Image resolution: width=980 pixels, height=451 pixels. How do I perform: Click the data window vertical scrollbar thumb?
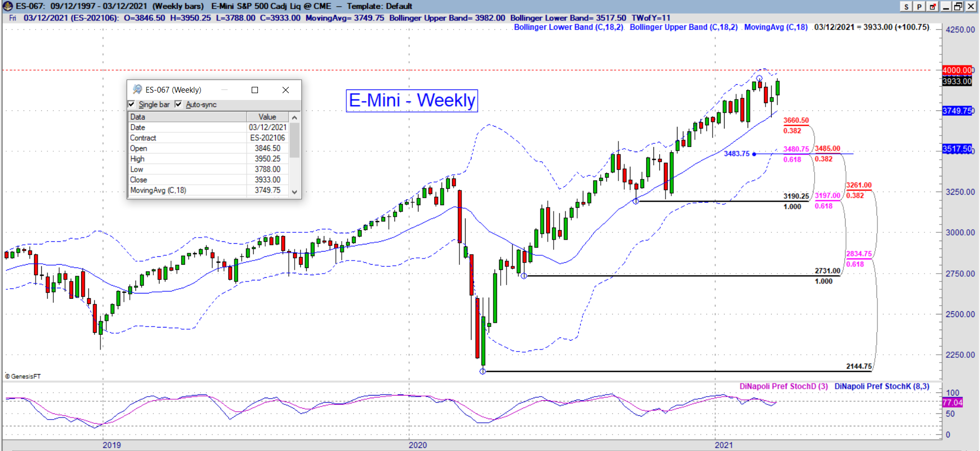(295, 140)
